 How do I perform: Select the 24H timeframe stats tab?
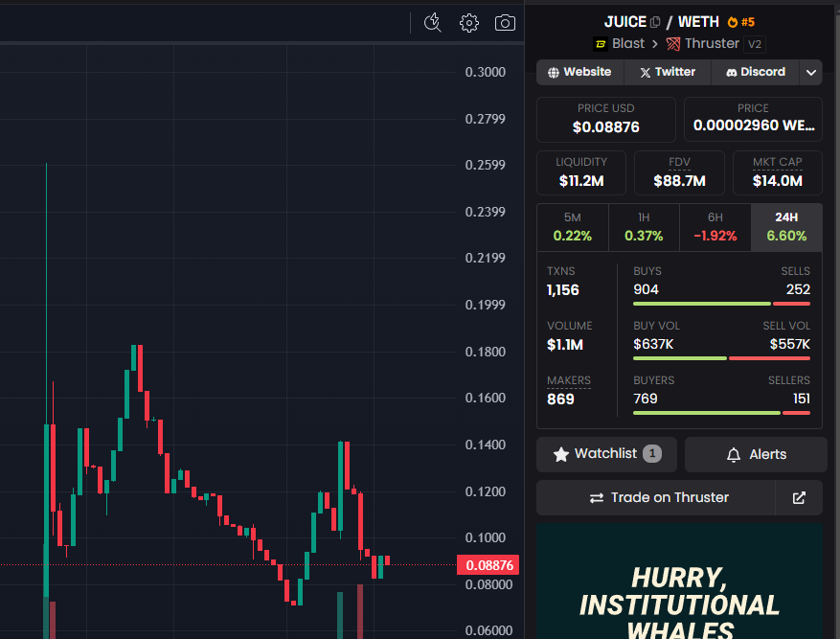(x=786, y=227)
